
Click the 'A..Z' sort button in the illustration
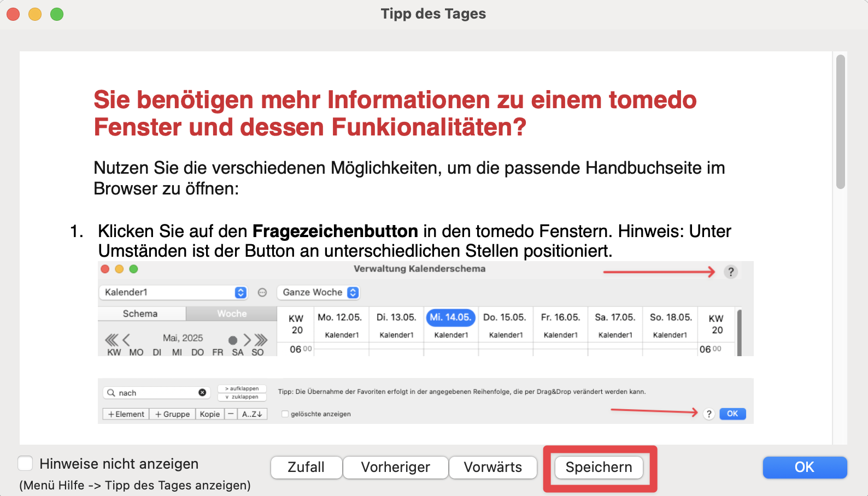(252, 414)
